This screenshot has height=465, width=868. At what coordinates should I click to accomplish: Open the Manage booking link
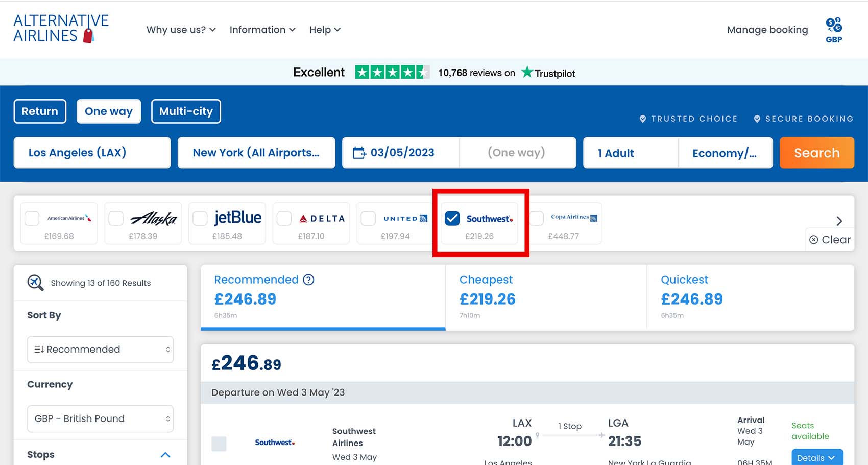pyautogui.click(x=767, y=30)
